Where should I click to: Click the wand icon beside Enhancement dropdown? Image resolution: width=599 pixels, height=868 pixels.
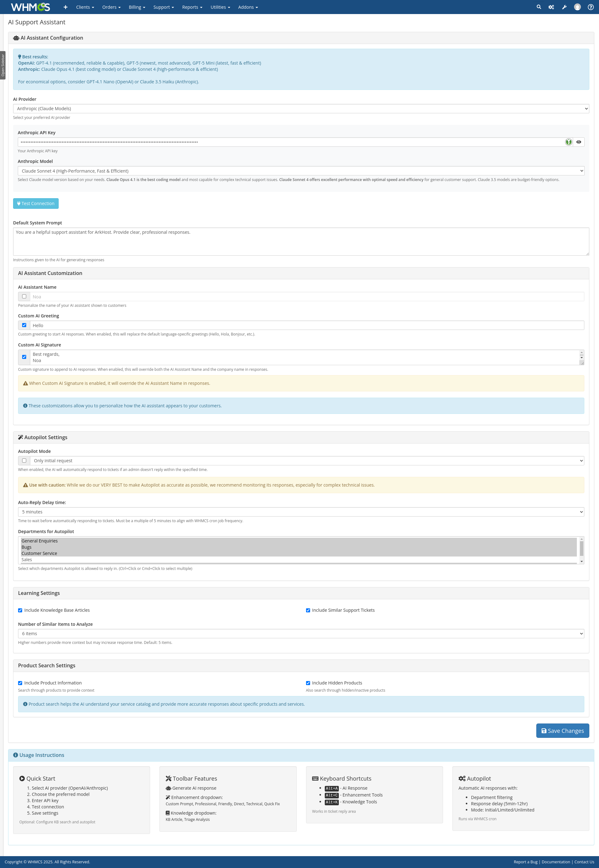click(168, 797)
